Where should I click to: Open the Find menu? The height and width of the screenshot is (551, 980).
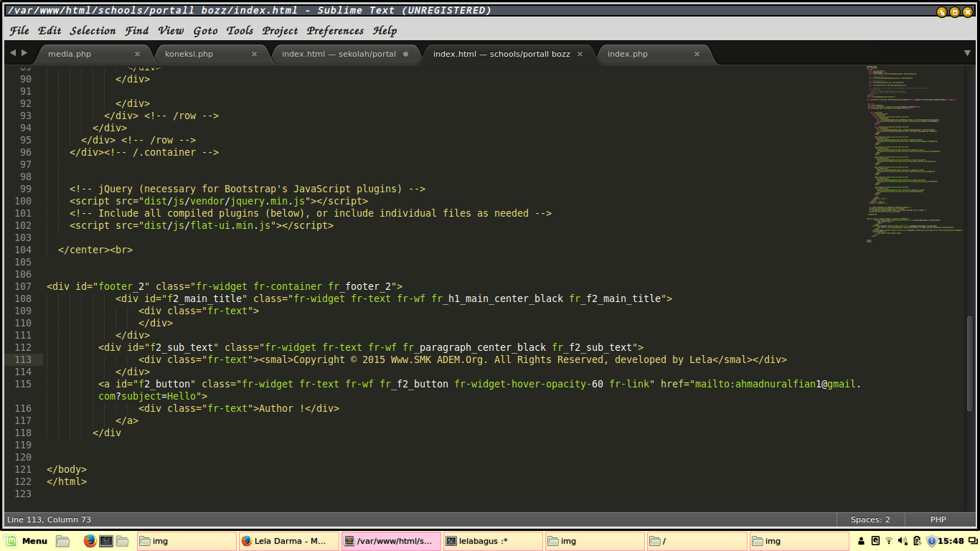click(137, 31)
